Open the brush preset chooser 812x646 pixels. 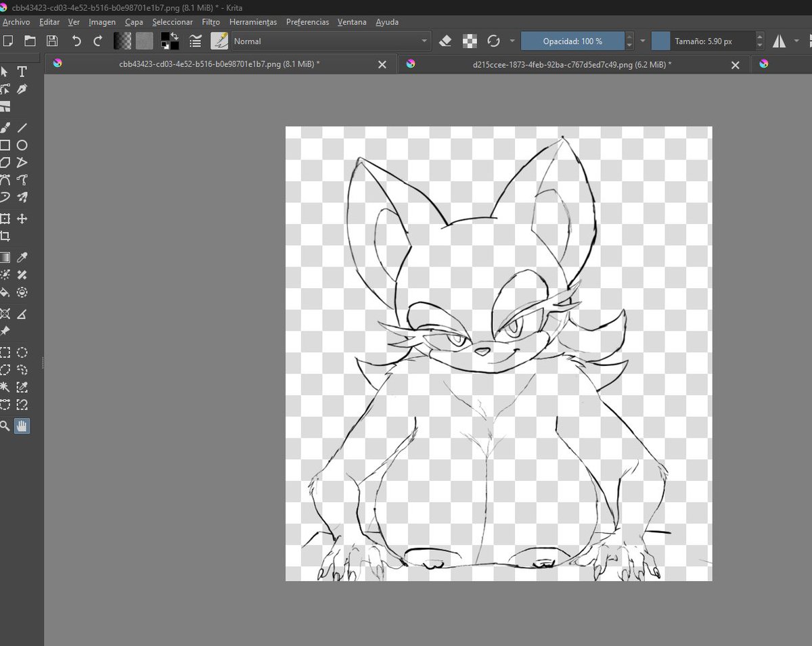219,41
